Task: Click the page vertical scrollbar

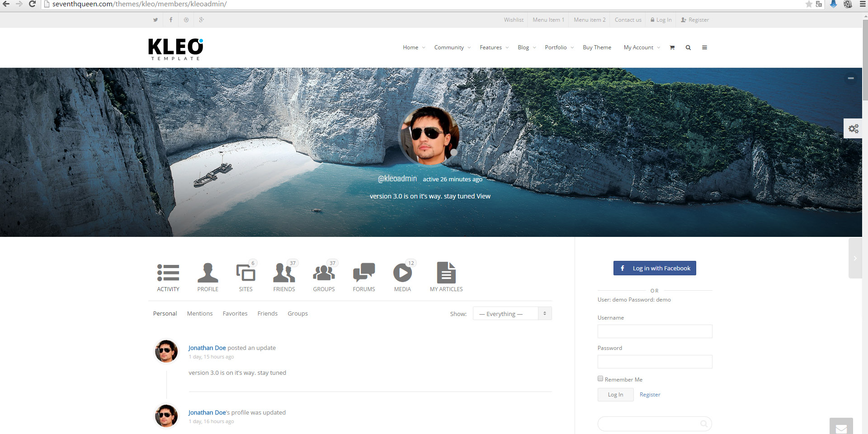Action: click(865, 61)
